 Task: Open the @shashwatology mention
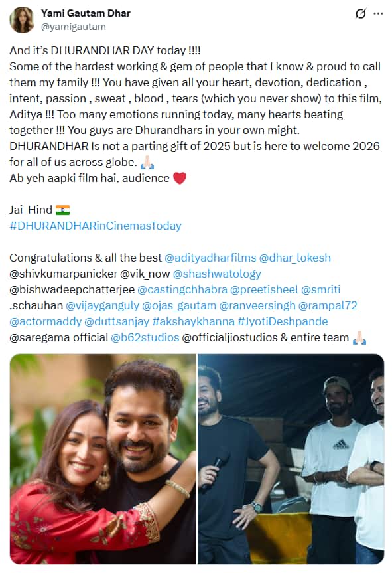[217, 274]
